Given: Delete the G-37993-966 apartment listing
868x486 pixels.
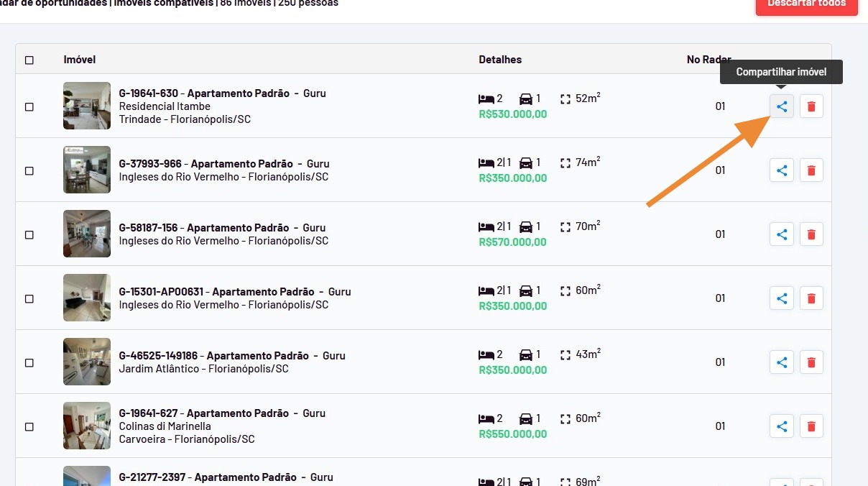Looking at the screenshot, I should click(811, 170).
